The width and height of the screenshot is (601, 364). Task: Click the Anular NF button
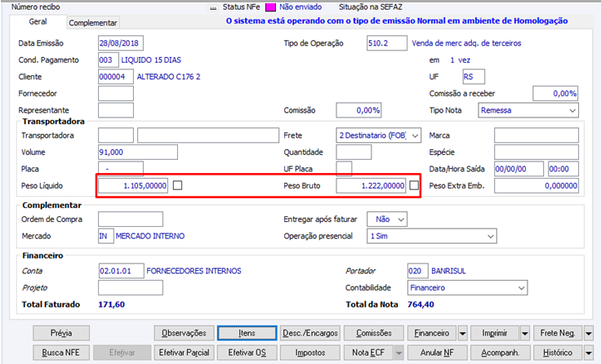(x=437, y=353)
